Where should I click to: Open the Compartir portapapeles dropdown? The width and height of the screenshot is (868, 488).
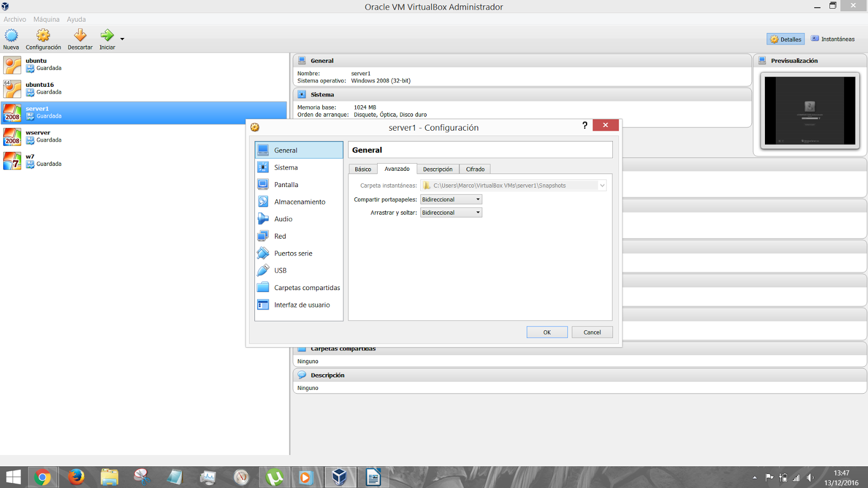click(450, 199)
